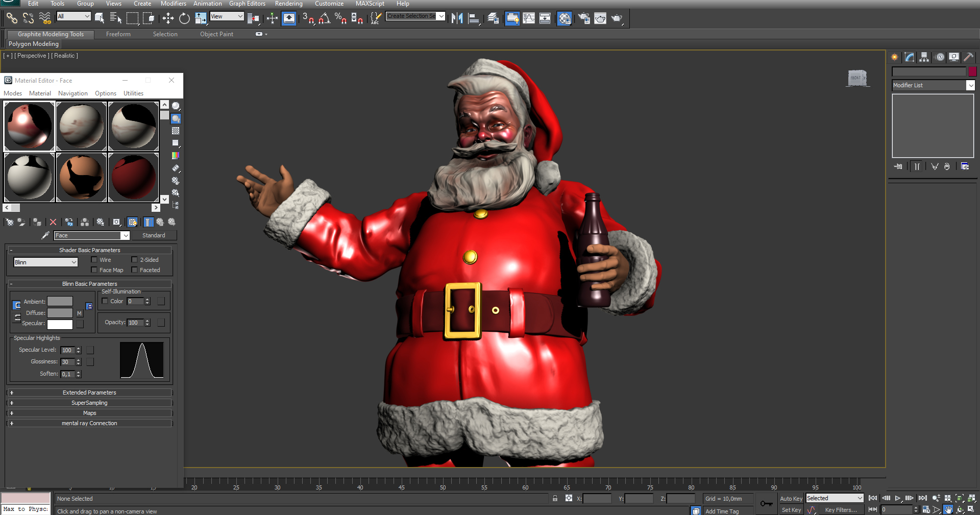
Task: Click the Standard material type button
Action: pyautogui.click(x=154, y=235)
